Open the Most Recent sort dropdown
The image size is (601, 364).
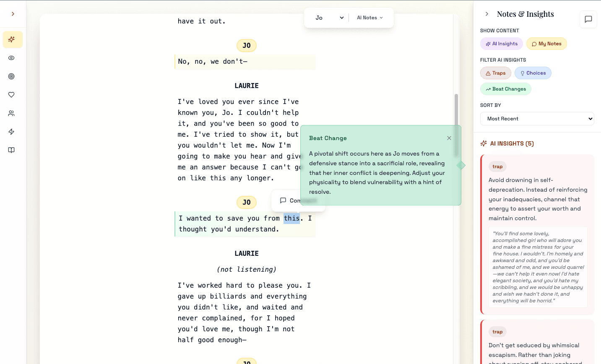click(537, 119)
